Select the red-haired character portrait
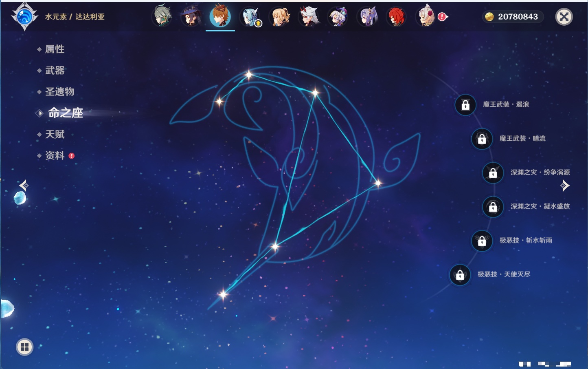This screenshot has height=369, width=588. coord(396,17)
